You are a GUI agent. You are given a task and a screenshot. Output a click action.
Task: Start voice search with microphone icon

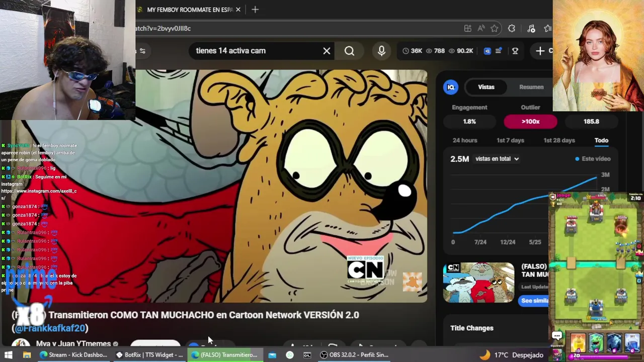pos(381,50)
